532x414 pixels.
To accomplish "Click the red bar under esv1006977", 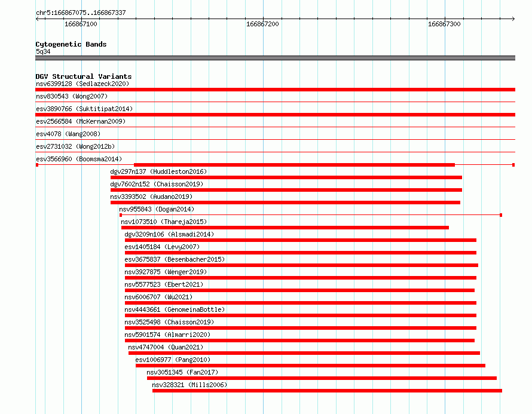I will (310, 366).
